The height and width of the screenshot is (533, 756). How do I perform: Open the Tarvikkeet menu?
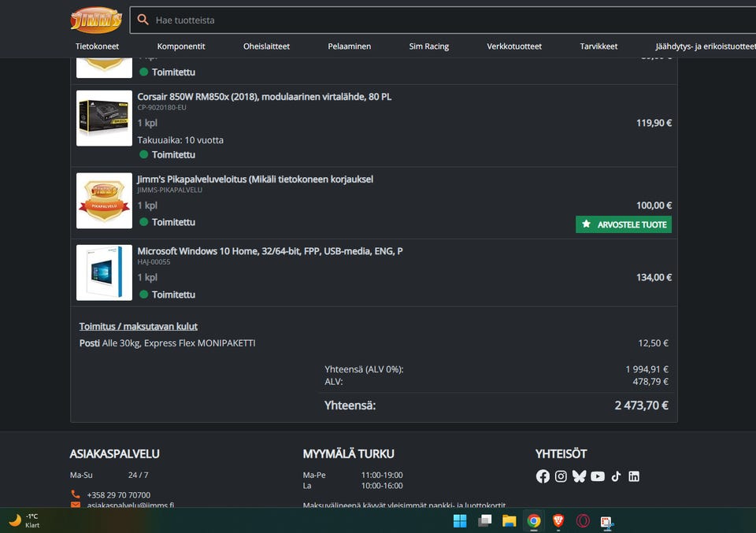pos(598,46)
